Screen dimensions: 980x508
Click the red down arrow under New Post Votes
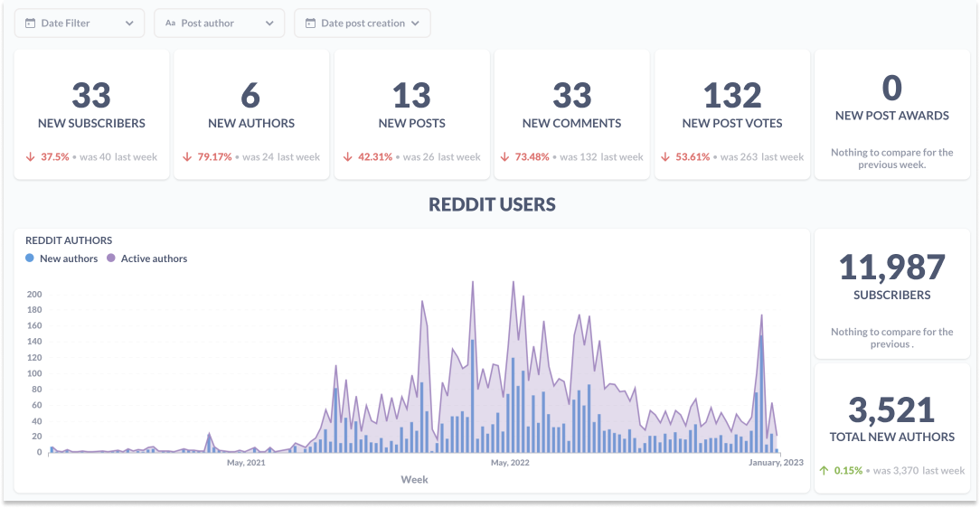pyautogui.click(x=665, y=157)
